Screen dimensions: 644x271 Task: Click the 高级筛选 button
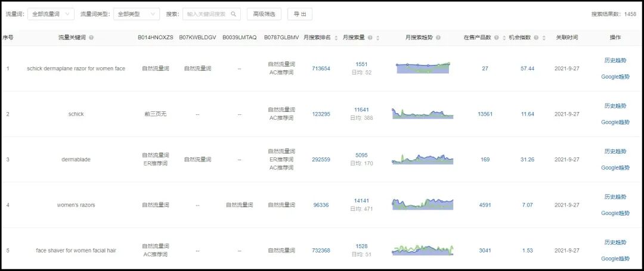(x=264, y=14)
